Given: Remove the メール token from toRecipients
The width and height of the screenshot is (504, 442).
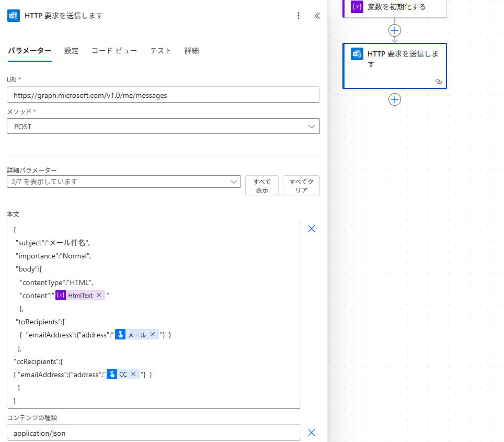Looking at the screenshot, I should (153, 334).
